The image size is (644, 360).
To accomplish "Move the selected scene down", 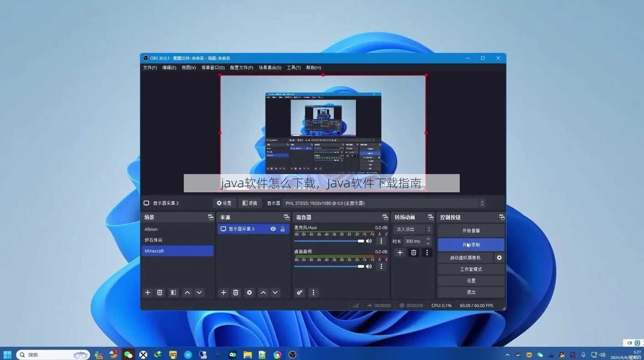I will tap(199, 293).
